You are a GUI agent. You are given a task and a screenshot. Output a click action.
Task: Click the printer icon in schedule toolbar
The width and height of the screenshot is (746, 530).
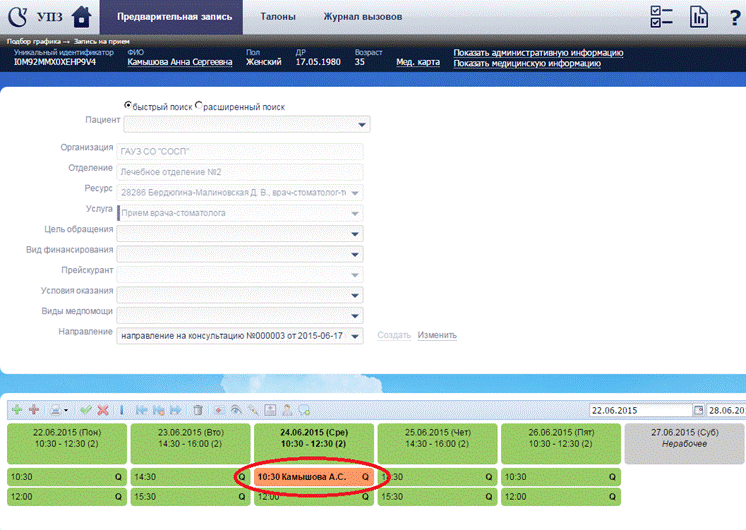tap(55, 410)
